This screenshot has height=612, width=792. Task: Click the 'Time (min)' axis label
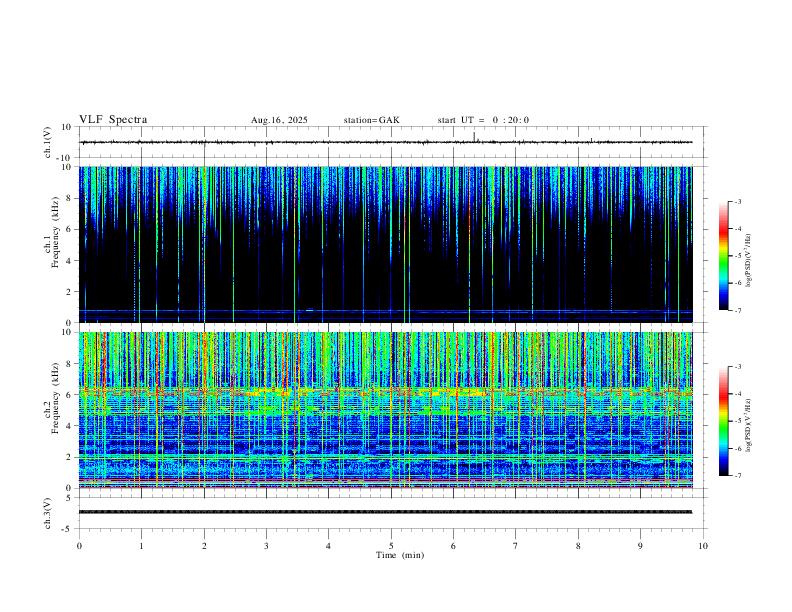click(x=400, y=555)
